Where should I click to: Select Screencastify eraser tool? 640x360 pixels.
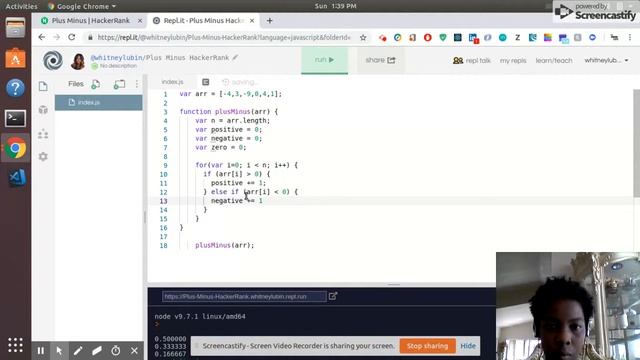pos(97,351)
